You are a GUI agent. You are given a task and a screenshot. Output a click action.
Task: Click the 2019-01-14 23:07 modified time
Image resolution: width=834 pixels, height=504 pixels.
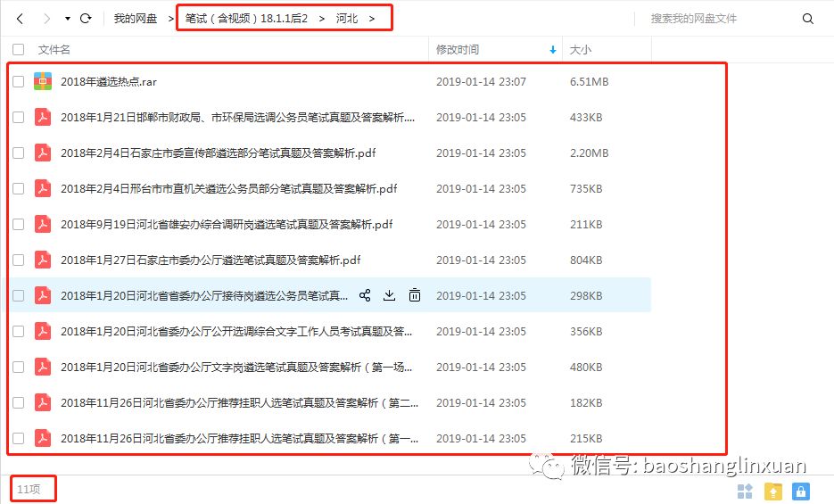pyautogui.click(x=481, y=81)
